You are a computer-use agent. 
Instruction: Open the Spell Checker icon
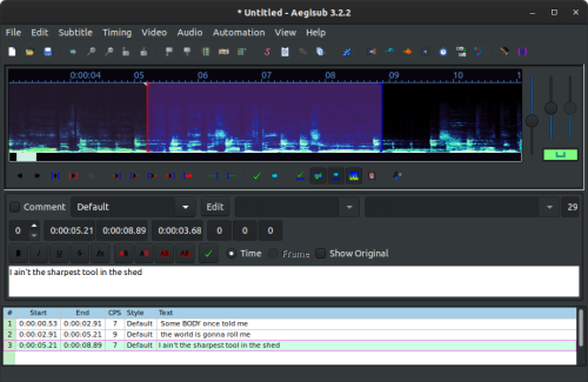(x=478, y=51)
